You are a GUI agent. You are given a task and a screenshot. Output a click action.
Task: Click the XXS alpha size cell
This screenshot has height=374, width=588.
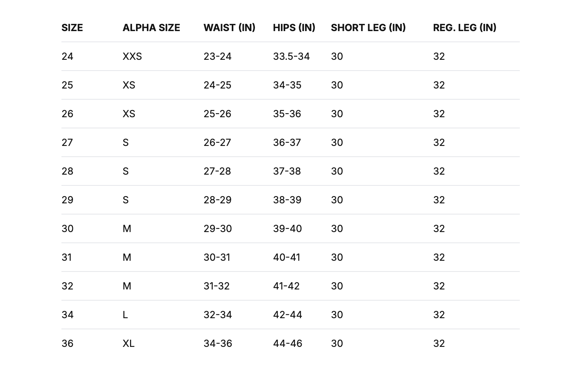132,56
